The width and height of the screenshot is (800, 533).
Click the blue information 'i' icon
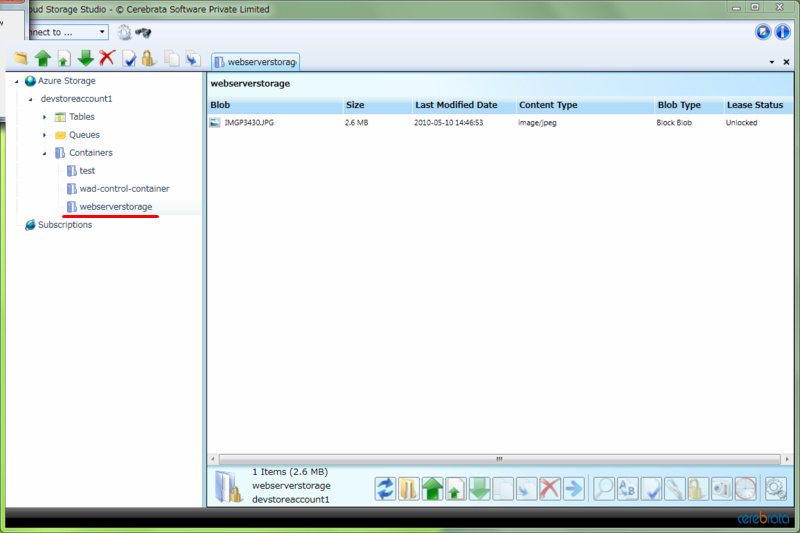click(782, 32)
